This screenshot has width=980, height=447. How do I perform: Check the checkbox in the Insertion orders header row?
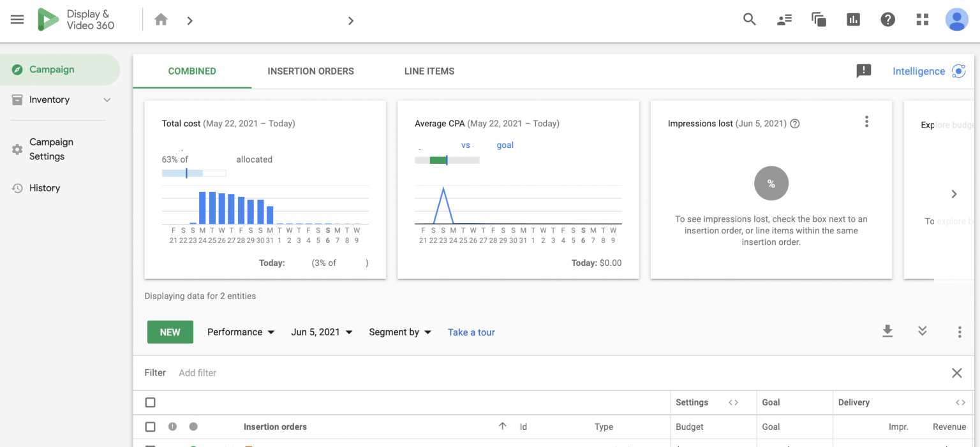point(151,427)
